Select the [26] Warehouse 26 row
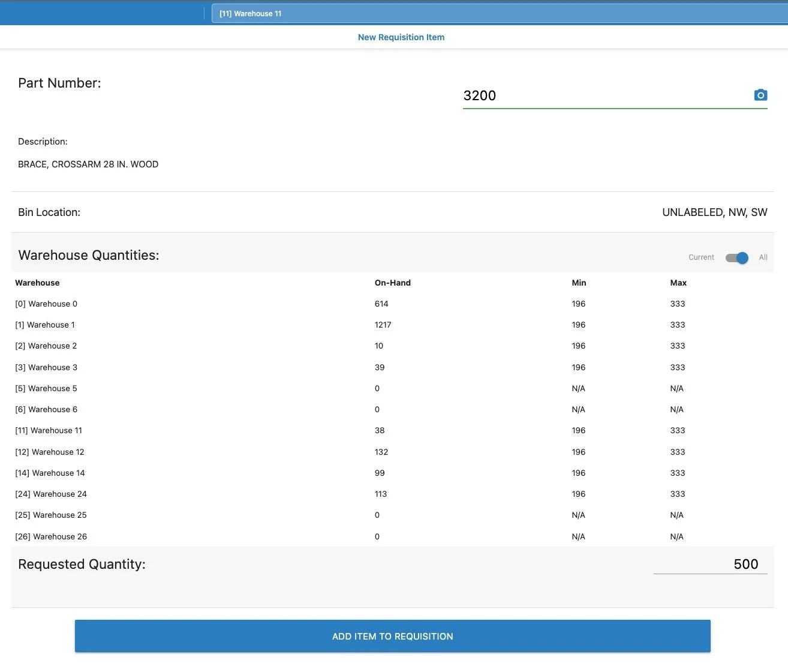This screenshot has height=672, width=788. (393, 536)
